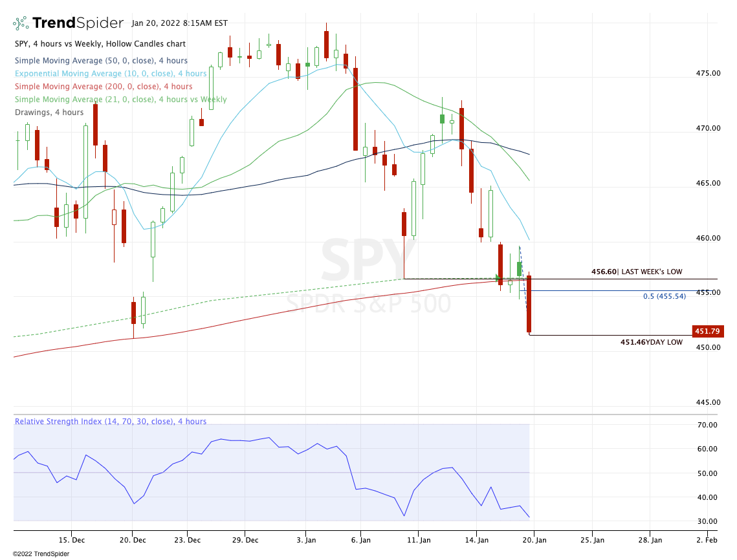
Task: Click the 25. Jan date axis label
Action: point(592,540)
